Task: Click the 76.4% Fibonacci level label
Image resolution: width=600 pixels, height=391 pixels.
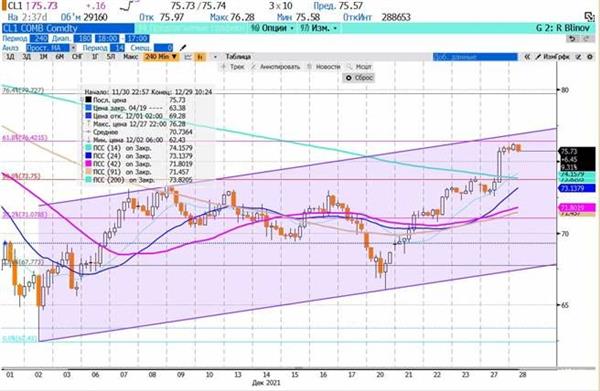Action: pos(23,90)
